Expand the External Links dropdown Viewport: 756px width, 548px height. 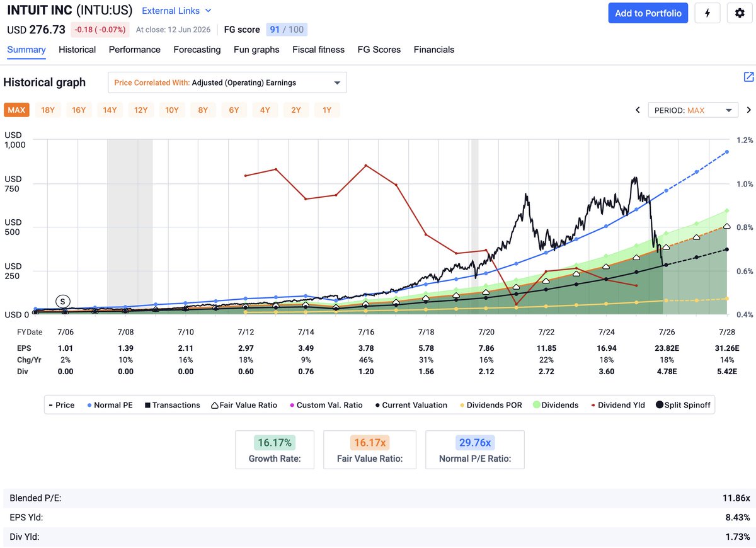click(177, 11)
